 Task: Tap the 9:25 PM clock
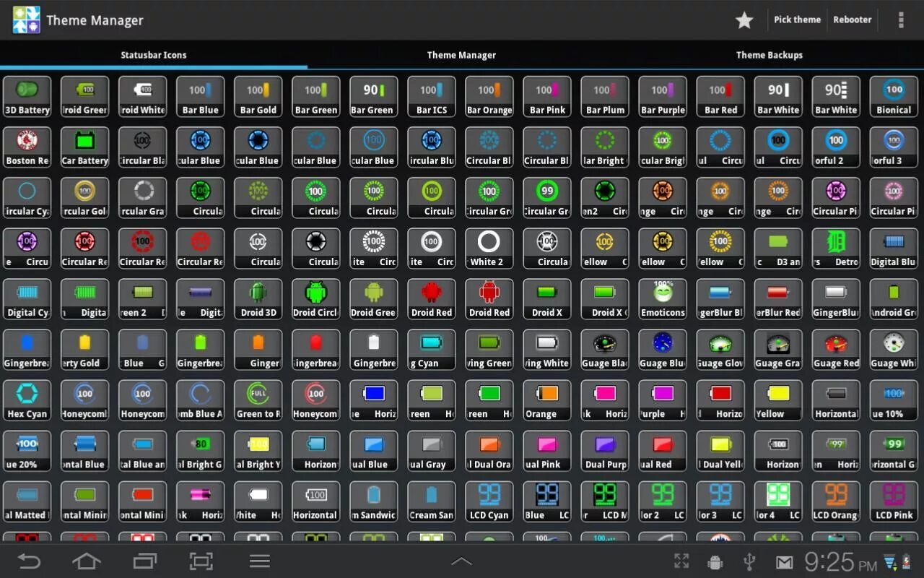[841, 561]
